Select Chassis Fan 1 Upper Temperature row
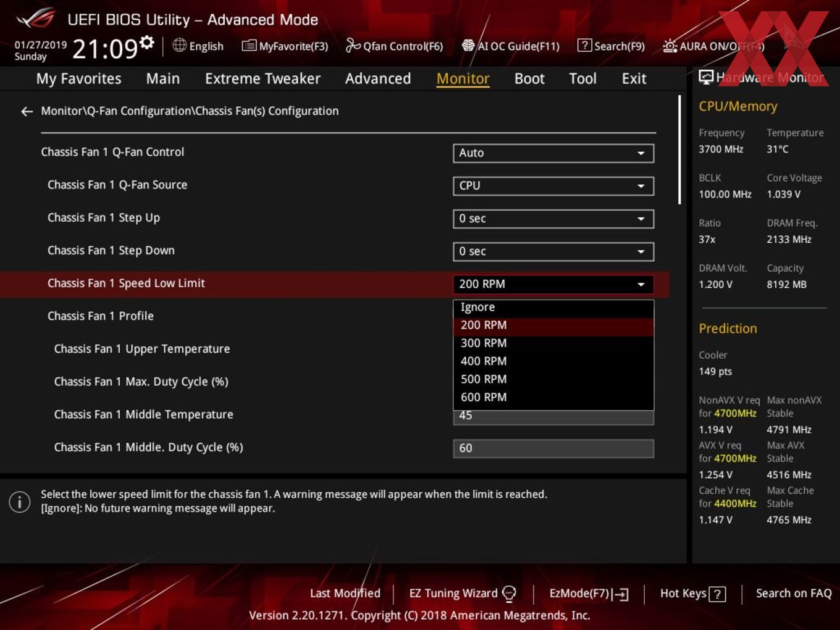This screenshot has height=630, width=840. (142, 349)
